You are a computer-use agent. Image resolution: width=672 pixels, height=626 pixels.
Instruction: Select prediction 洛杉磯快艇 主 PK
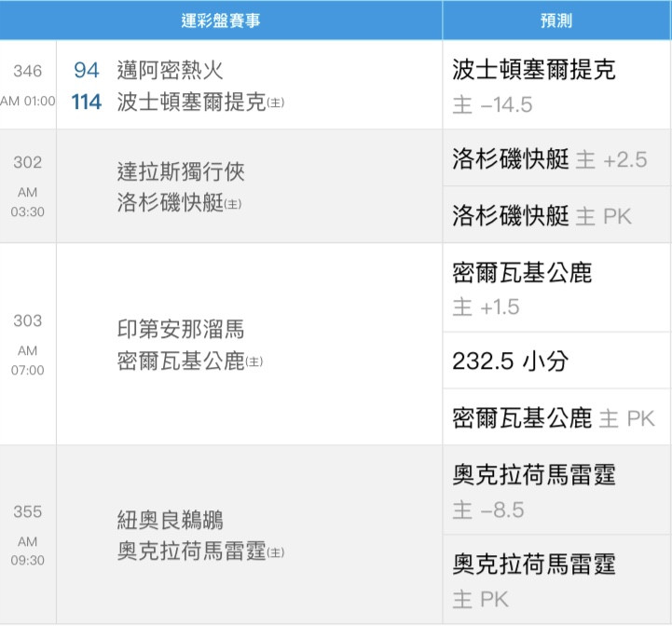(x=556, y=215)
